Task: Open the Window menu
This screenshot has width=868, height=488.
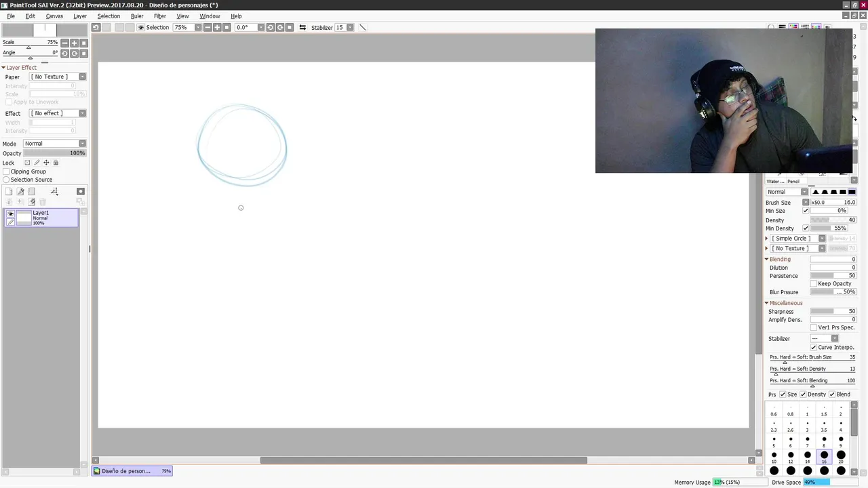Action: click(210, 16)
